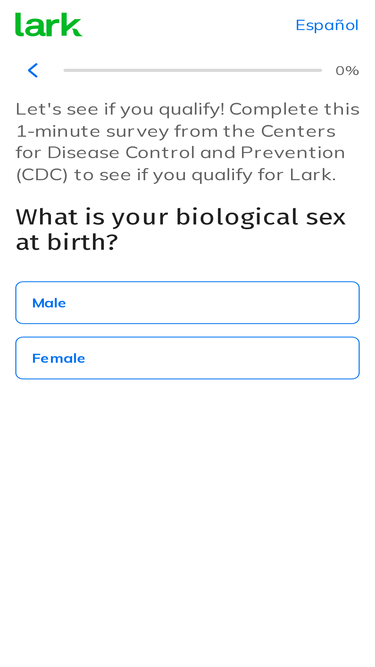This screenshot has width=375, height=667.
Task: Tap the word "Female" inside second option
Action: point(59,358)
